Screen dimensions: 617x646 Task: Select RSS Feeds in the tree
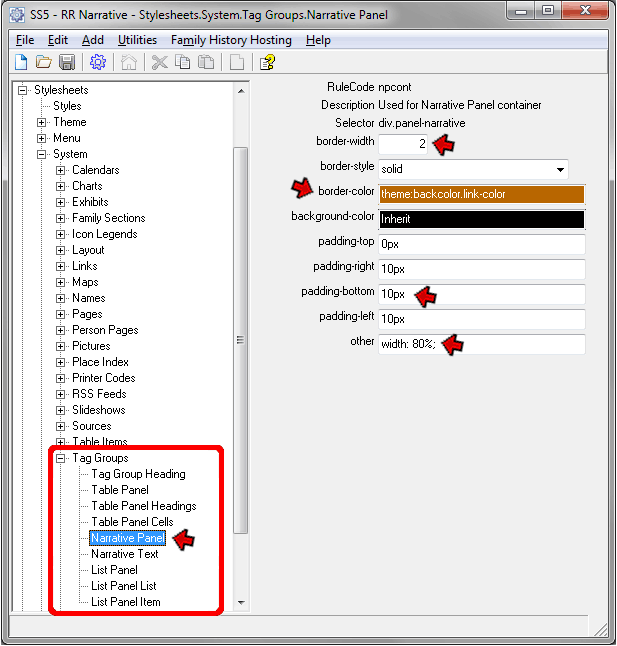[99, 394]
